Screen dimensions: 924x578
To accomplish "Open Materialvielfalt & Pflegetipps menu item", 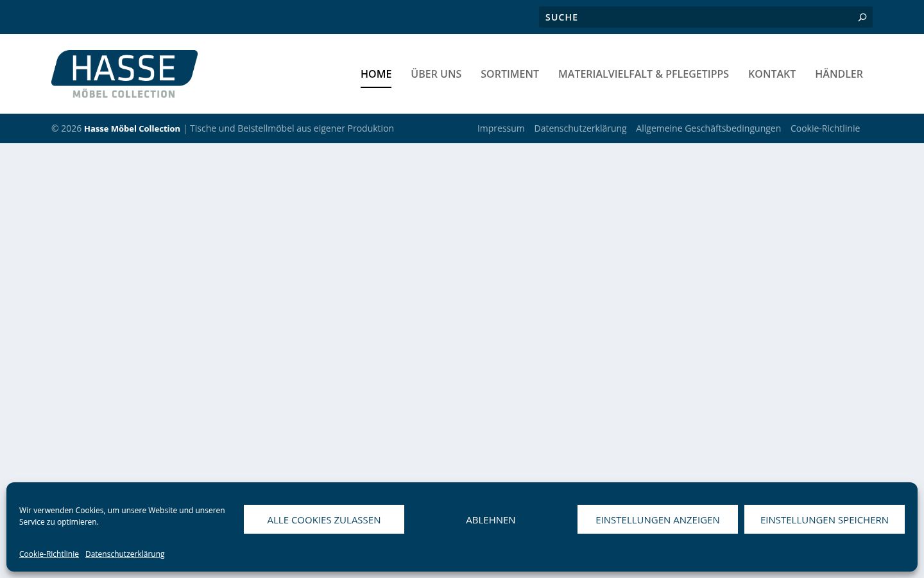I will click(644, 74).
